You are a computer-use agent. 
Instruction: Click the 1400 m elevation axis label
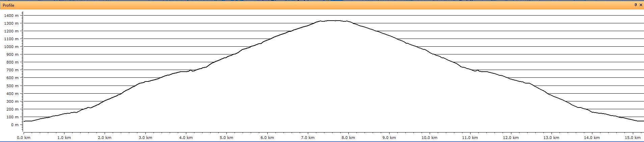pyautogui.click(x=11, y=16)
